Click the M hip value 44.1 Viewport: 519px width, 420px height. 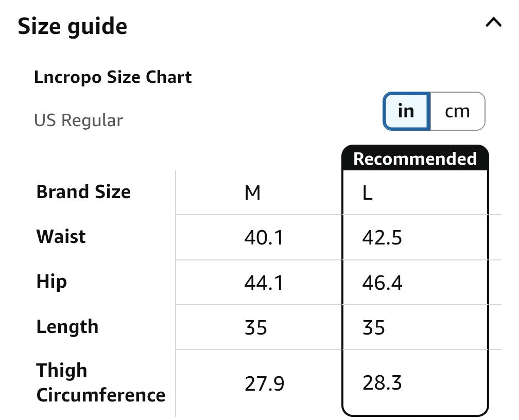point(264,283)
